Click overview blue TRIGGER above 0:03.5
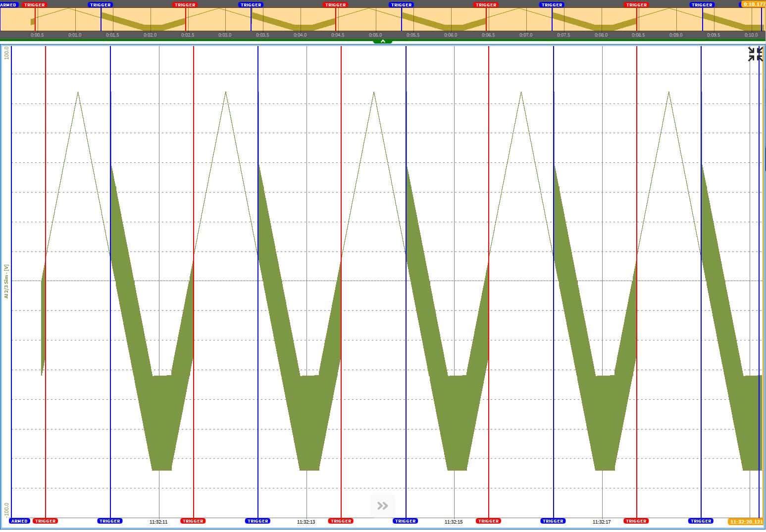766x532 pixels. pyautogui.click(x=251, y=4)
